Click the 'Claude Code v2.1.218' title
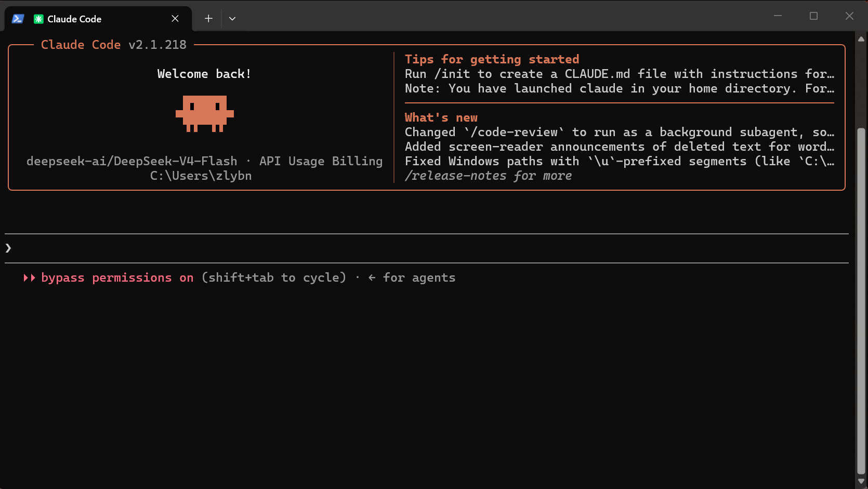This screenshot has width=868, height=489. pyautogui.click(x=114, y=45)
